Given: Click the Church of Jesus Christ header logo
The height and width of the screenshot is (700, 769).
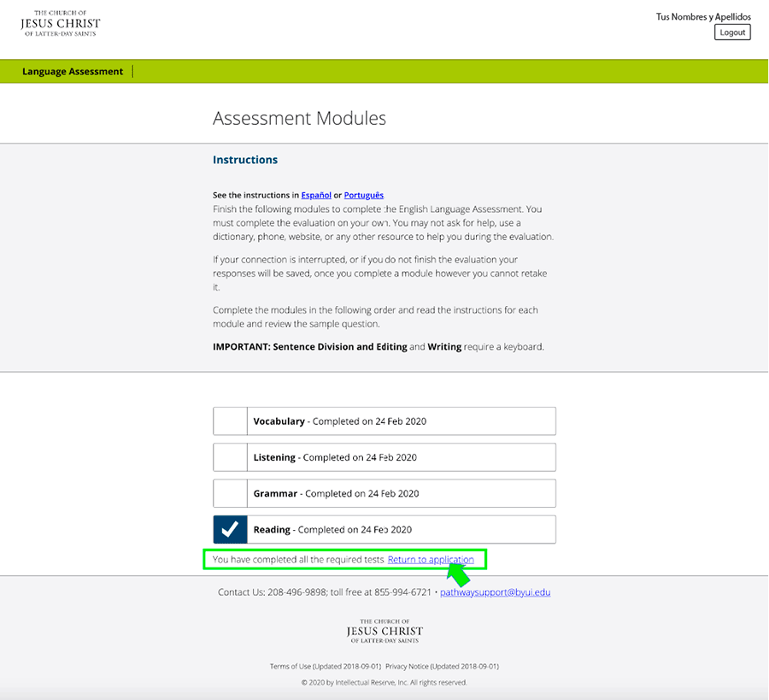Looking at the screenshot, I should click(x=60, y=23).
